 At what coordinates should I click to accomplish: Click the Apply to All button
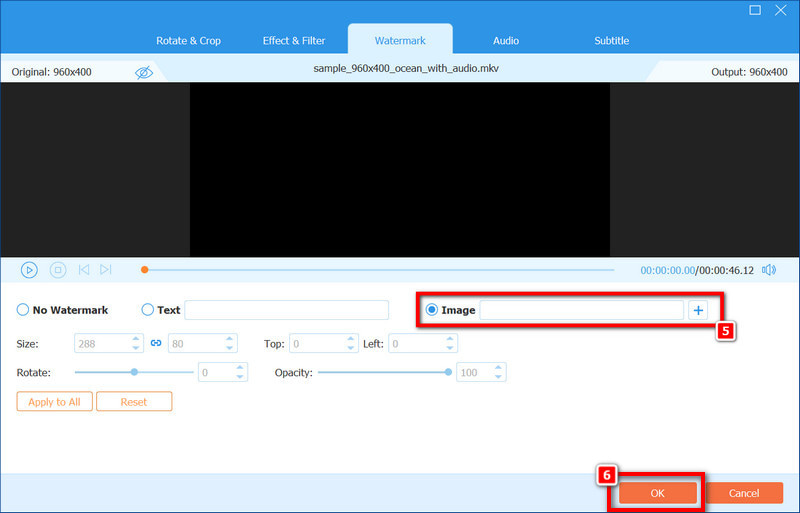click(x=55, y=402)
